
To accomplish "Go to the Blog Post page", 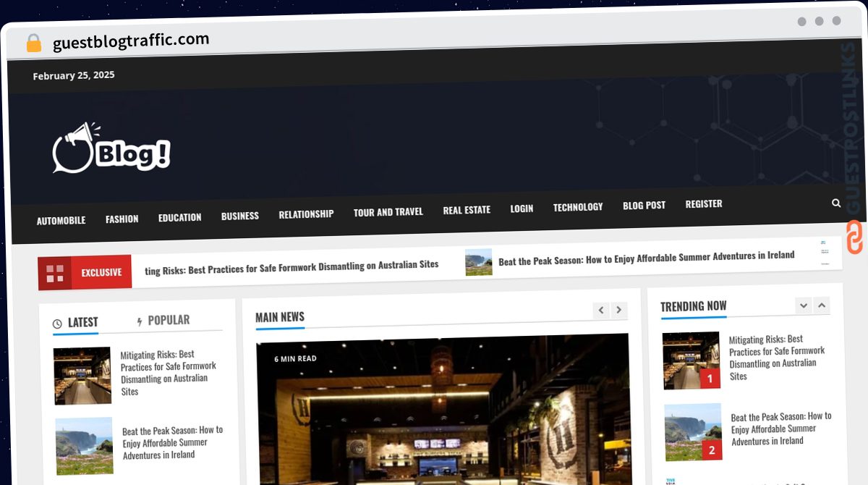I will point(644,206).
